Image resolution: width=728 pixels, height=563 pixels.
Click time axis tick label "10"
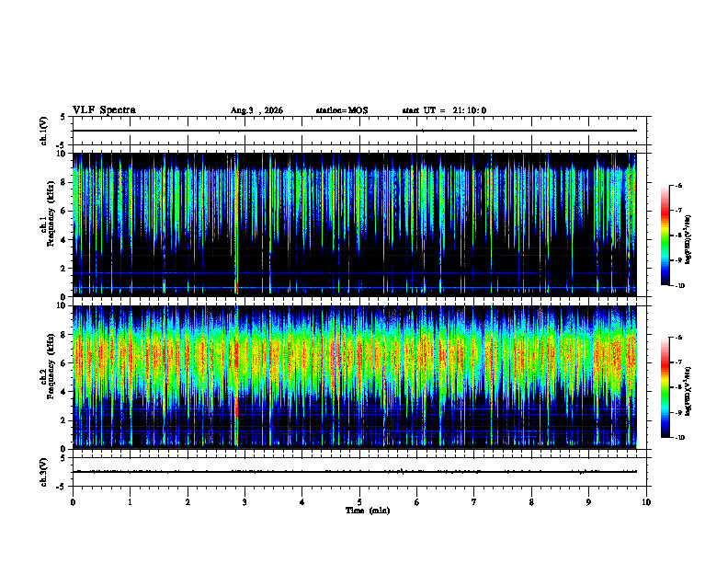[646, 502]
